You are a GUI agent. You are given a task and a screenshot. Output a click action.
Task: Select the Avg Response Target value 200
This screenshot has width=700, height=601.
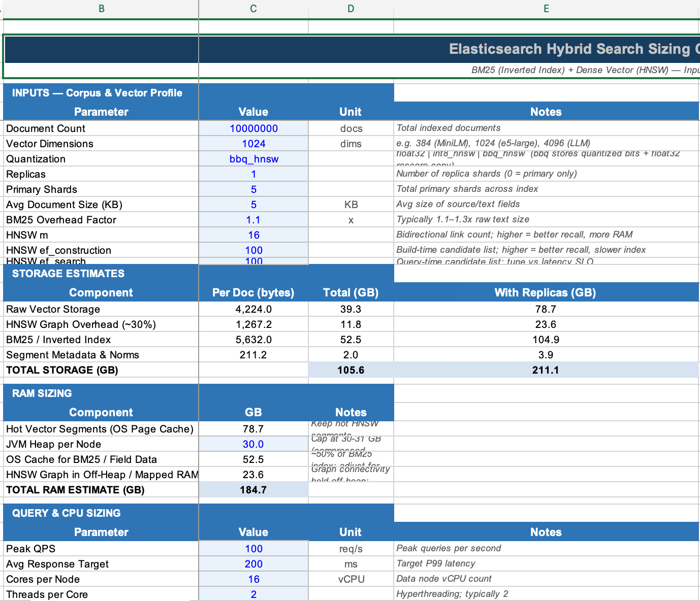point(253,564)
